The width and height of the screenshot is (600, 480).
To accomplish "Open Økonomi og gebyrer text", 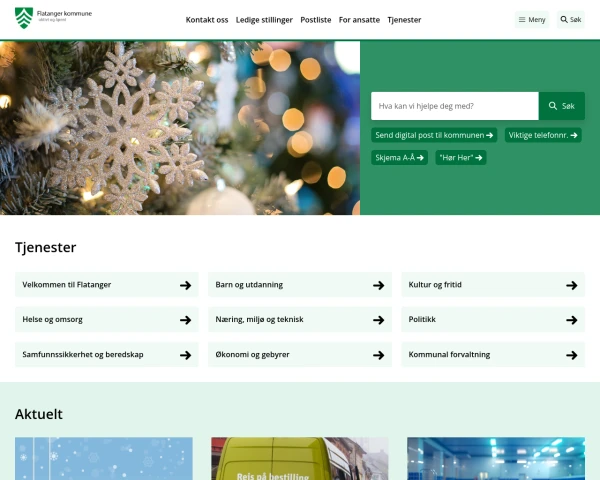I will (252, 354).
